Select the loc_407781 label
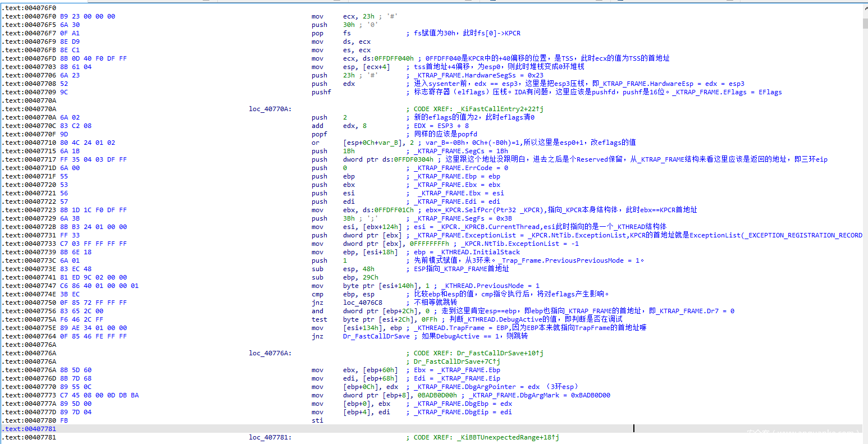 click(270, 437)
